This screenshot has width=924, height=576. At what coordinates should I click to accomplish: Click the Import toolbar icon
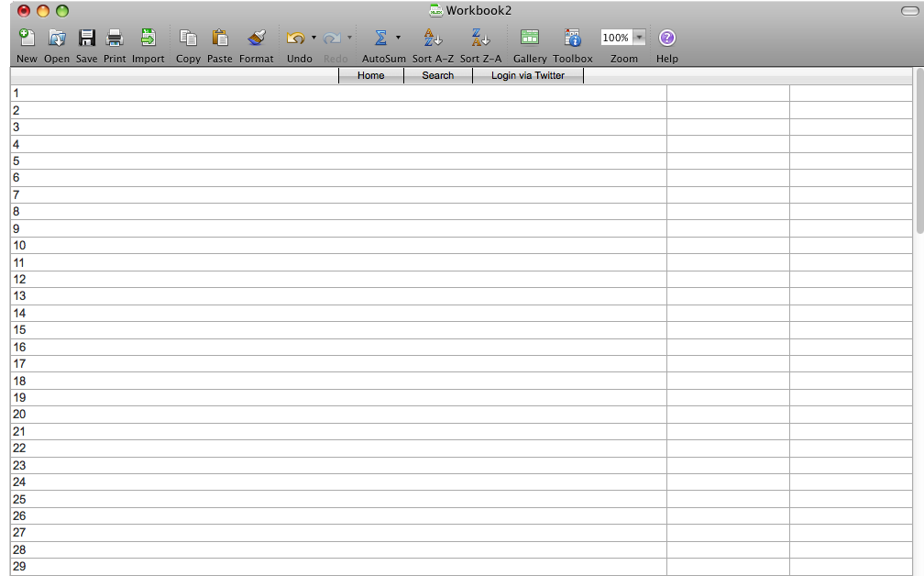click(148, 39)
